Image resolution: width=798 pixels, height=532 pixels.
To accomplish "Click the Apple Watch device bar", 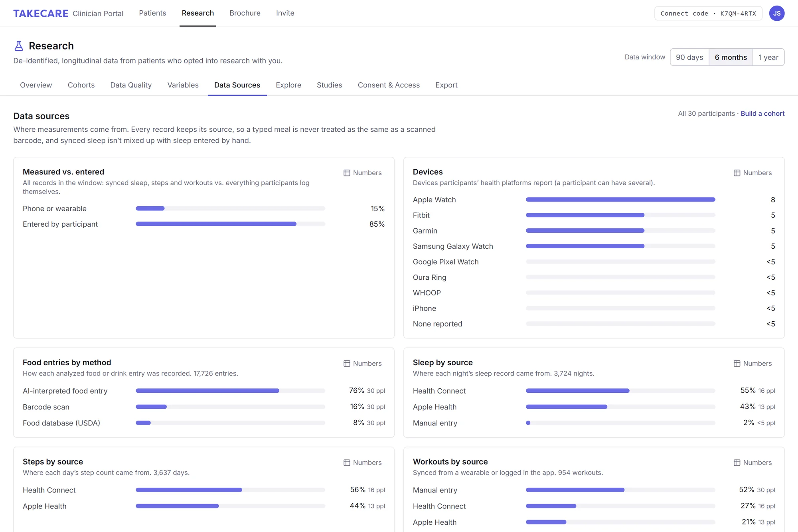I will pyautogui.click(x=620, y=200).
